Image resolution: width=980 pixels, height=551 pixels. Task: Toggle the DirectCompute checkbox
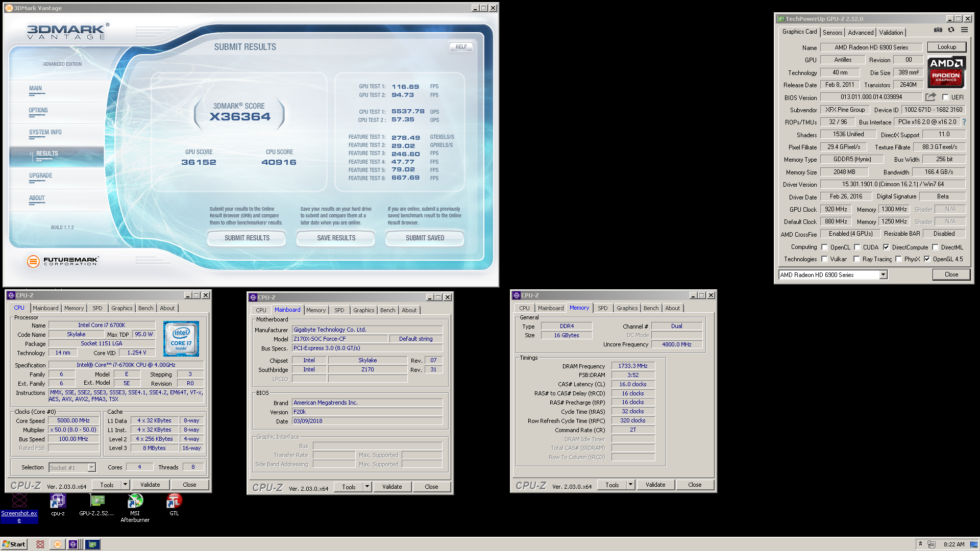(886, 247)
